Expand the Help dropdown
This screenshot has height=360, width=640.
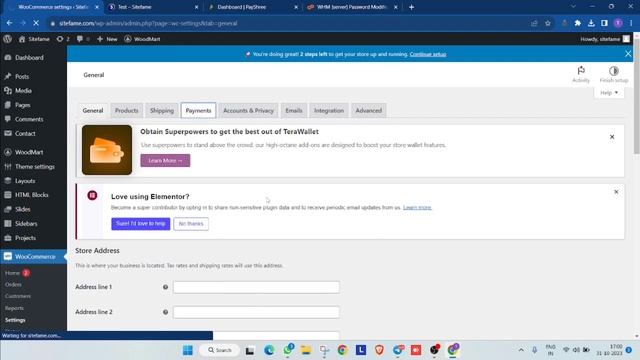pyautogui.click(x=609, y=93)
